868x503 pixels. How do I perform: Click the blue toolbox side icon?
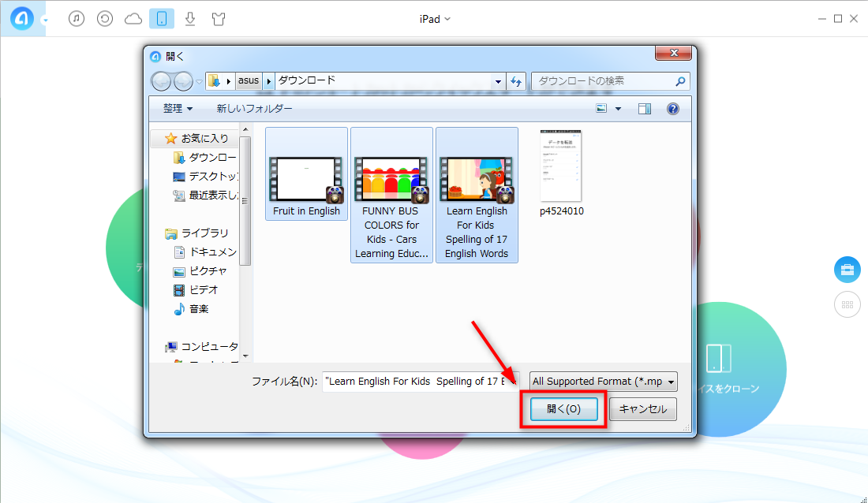click(x=847, y=270)
